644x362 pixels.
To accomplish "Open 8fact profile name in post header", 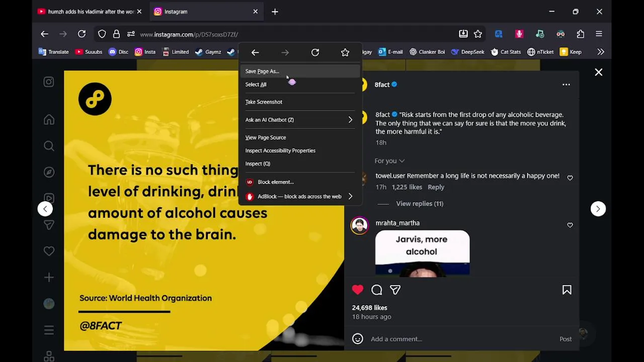I will pos(382,84).
